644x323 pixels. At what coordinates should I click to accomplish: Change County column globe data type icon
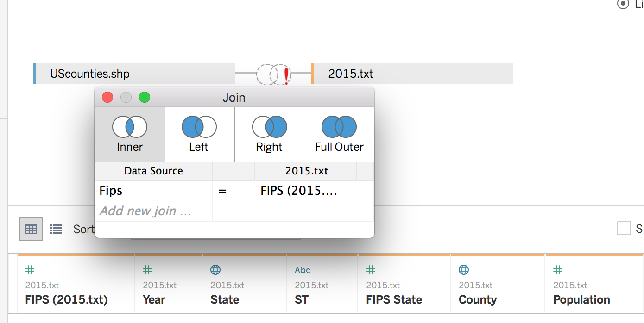click(x=463, y=270)
